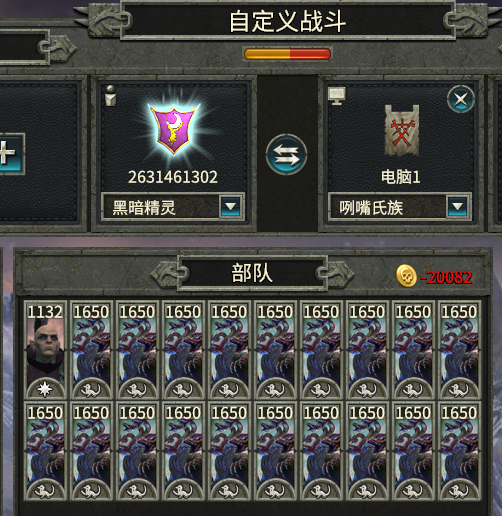The height and width of the screenshot is (516, 502).
Task: Select the first hydra card in top row
Action: [x=91, y=350]
